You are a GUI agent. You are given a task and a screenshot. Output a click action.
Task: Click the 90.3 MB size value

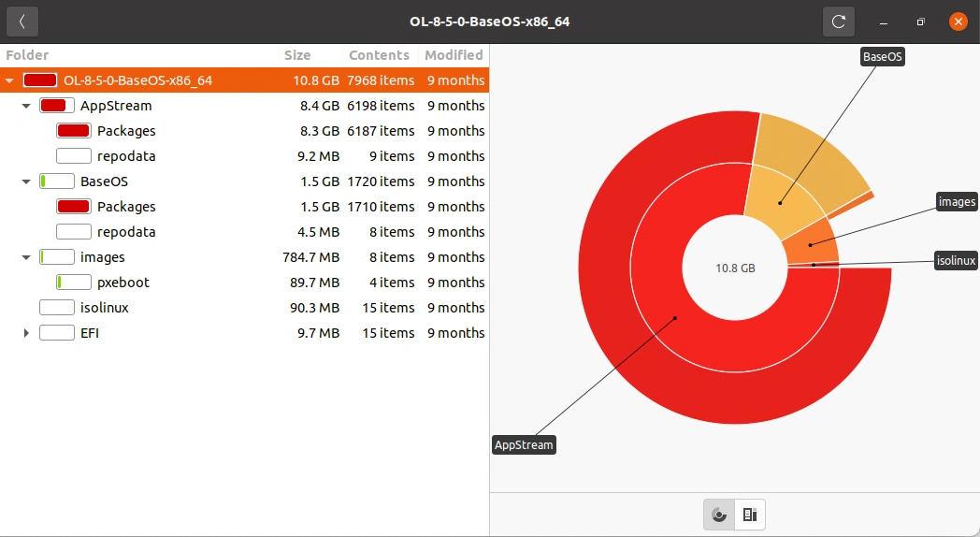click(x=314, y=308)
